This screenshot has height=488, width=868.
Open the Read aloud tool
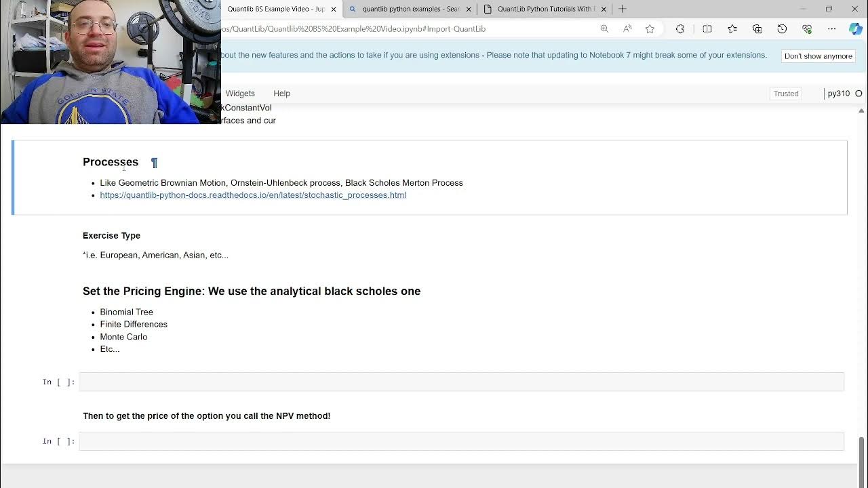click(627, 29)
